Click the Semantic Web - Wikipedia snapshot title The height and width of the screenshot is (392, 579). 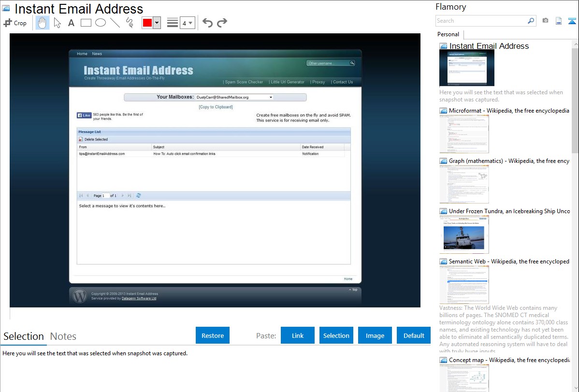coord(509,261)
